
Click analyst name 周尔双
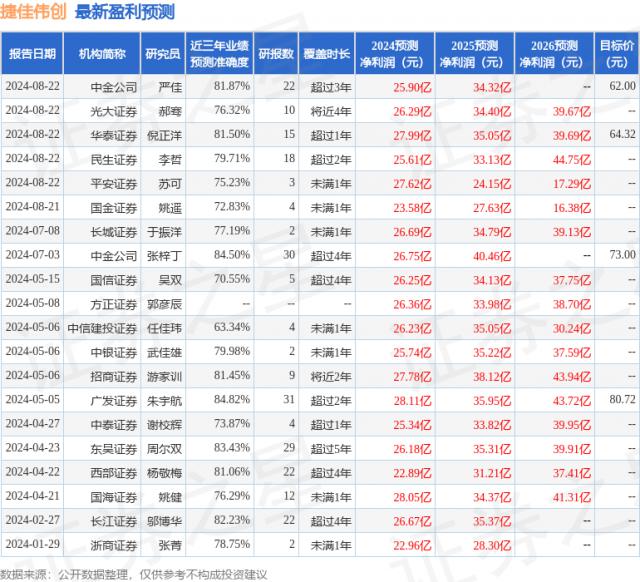(162, 448)
